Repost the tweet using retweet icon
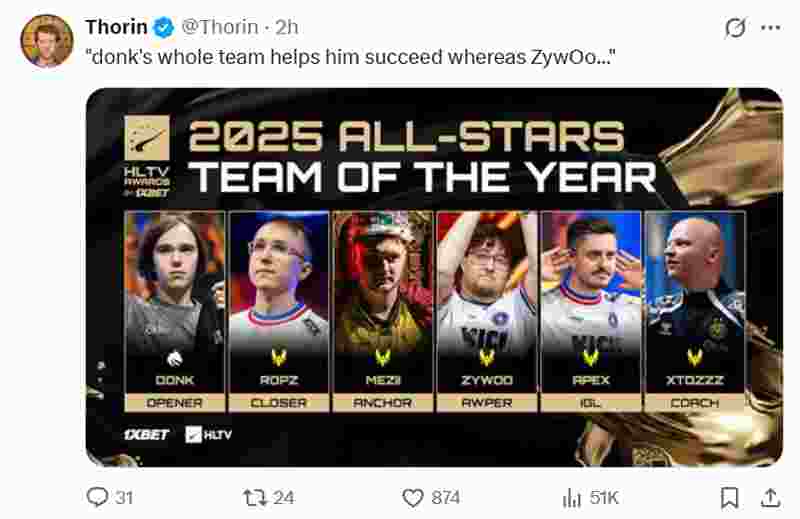 coord(255,497)
